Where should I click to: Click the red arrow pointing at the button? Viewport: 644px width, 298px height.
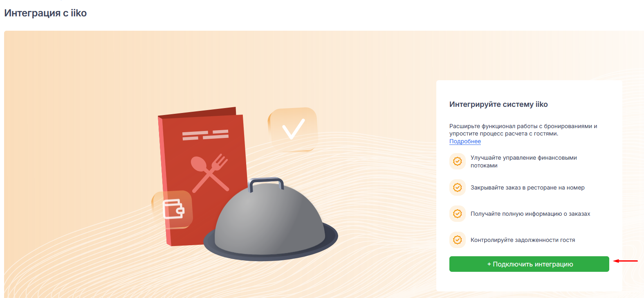tap(626, 261)
